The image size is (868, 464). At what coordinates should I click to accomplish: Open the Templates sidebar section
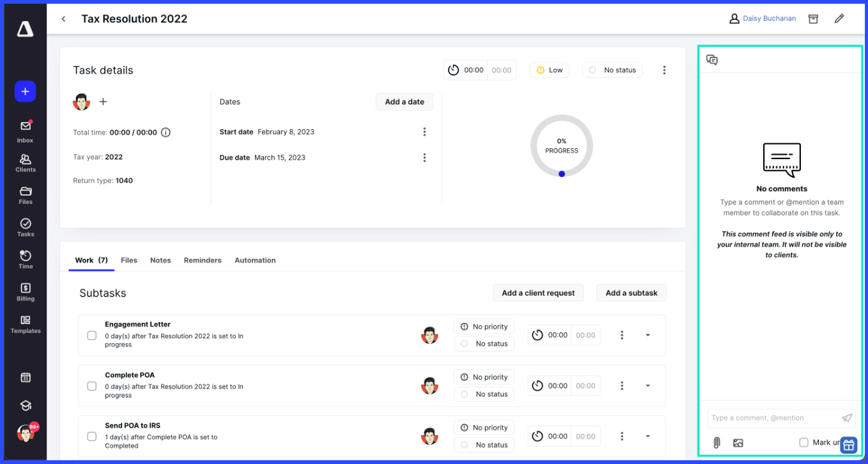25,323
